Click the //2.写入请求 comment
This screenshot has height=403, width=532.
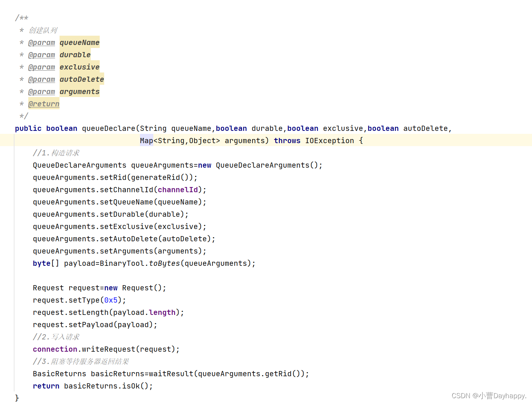[x=56, y=337]
